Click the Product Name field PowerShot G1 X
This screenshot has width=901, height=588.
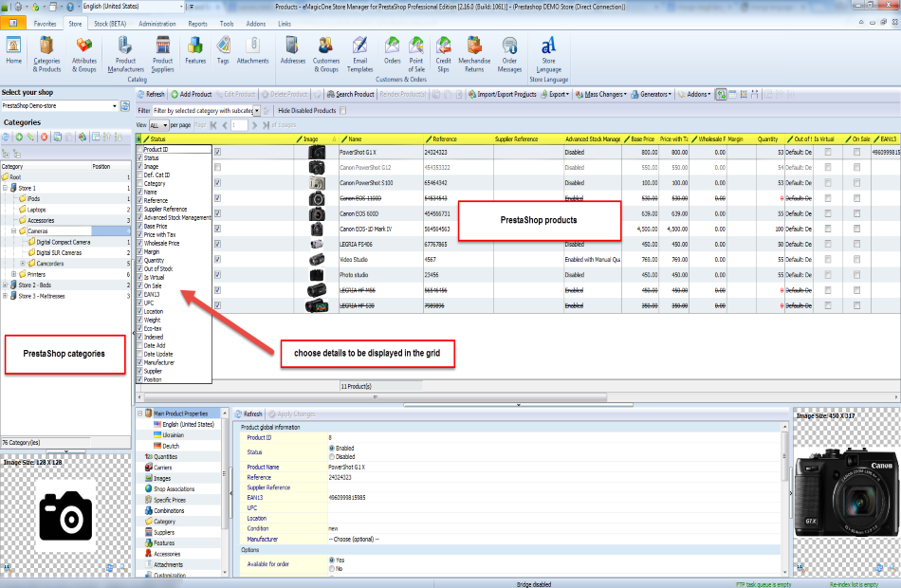tap(554, 467)
